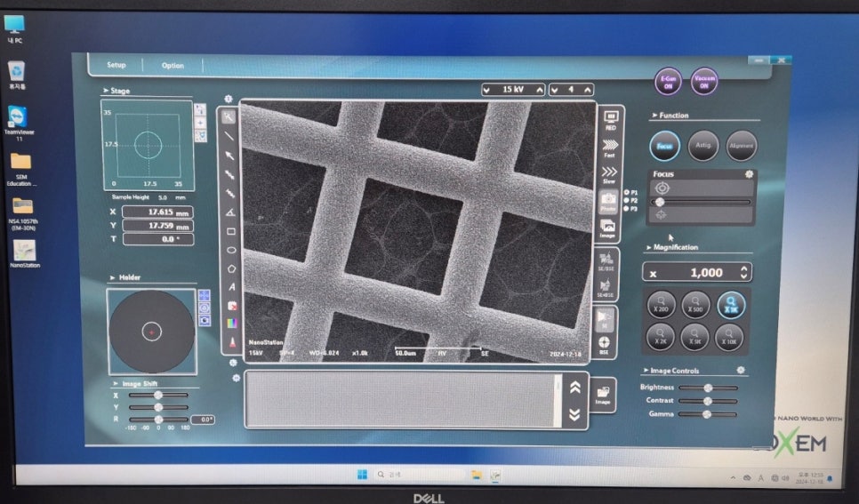859x504 pixels.
Task: Select SE+BSE combined detector mode
Action: (x=606, y=288)
